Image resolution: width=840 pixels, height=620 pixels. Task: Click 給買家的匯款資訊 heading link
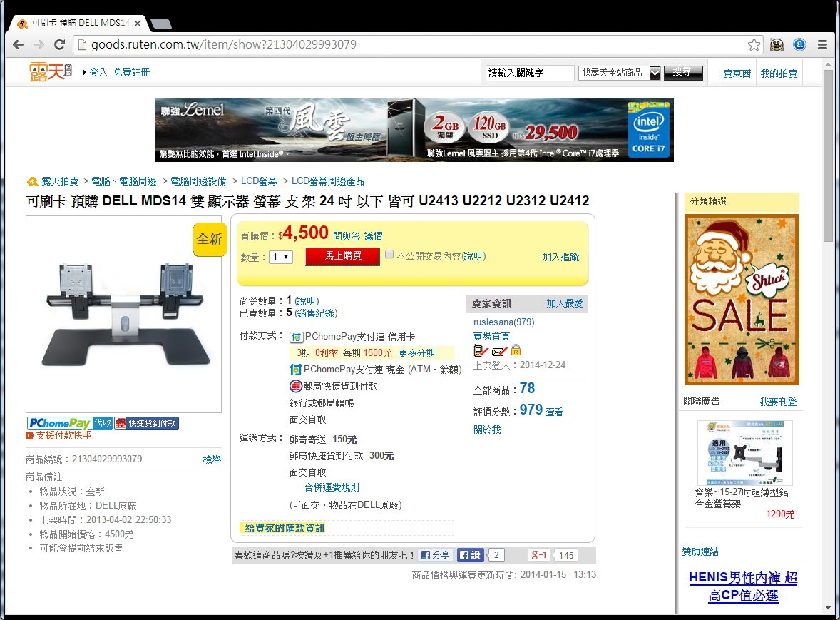pyautogui.click(x=285, y=529)
